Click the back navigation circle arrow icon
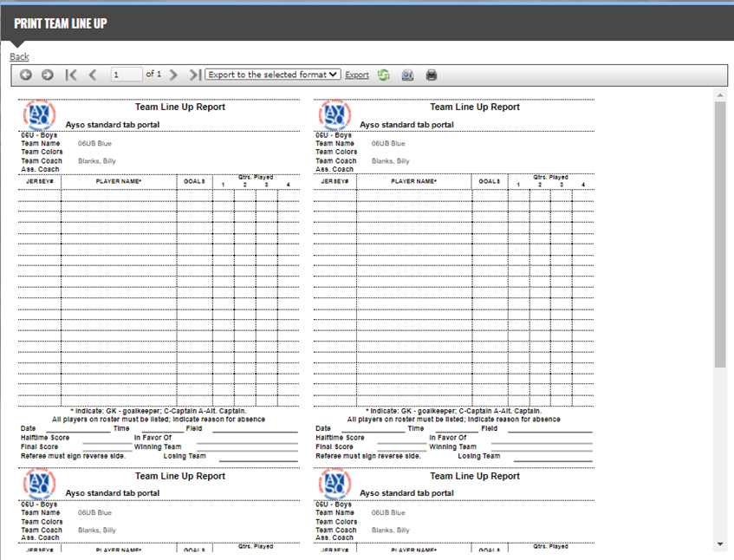This screenshot has height=560, width=734. click(26, 75)
